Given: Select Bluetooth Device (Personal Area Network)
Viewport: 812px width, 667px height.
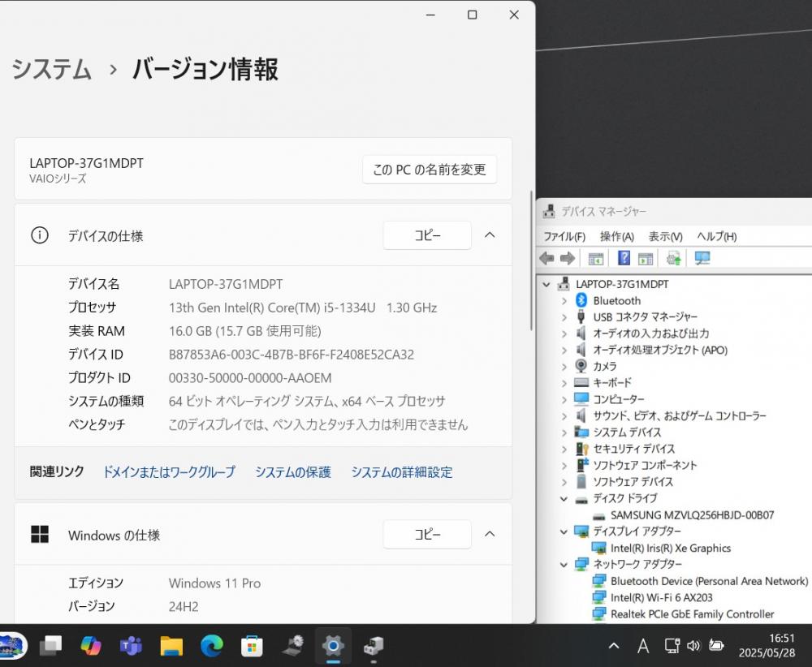Looking at the screenshot, I should pyautogui.click(x=709, y=581).
